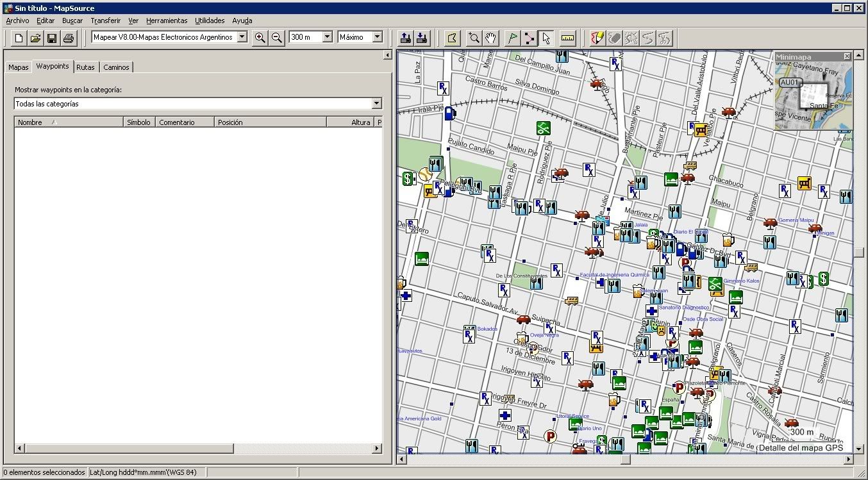
Task: Switch to the Mapas tab
Action: pyautogui.click(x=19, y=67)
